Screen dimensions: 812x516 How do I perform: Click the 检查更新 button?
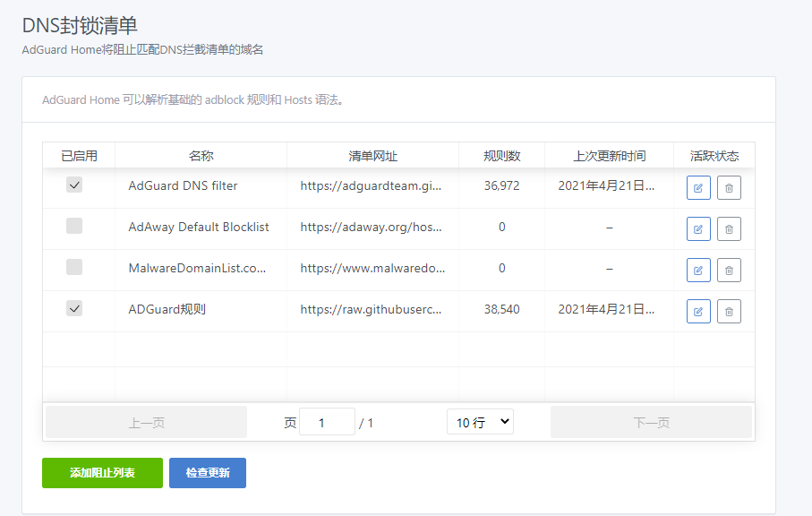pos(208,473)
